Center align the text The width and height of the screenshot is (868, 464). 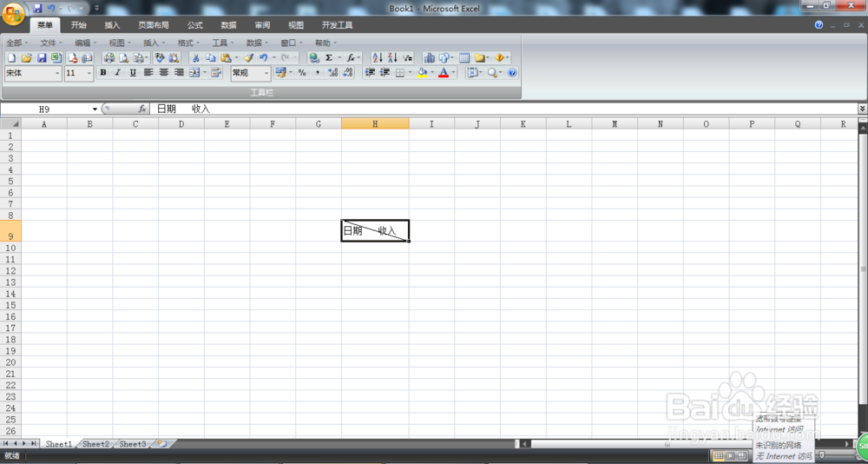[163, 73]
